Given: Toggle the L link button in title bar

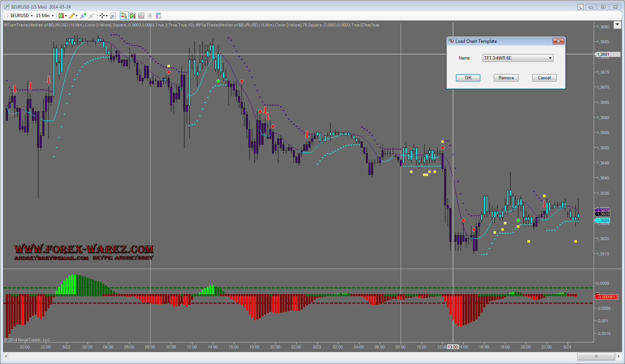Looking at the screenshot, I should pyautogui.click(x=580, y=7).
